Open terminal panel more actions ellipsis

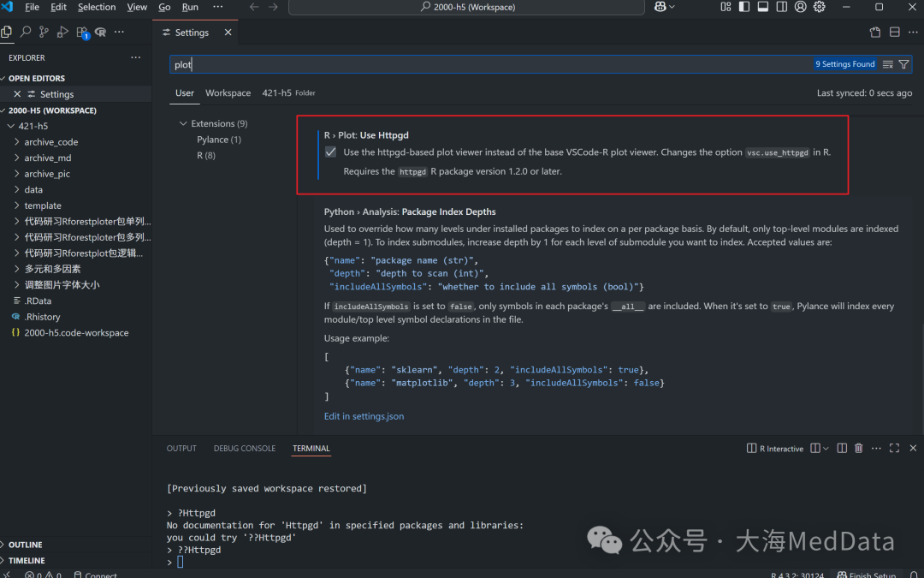(876, 448)
